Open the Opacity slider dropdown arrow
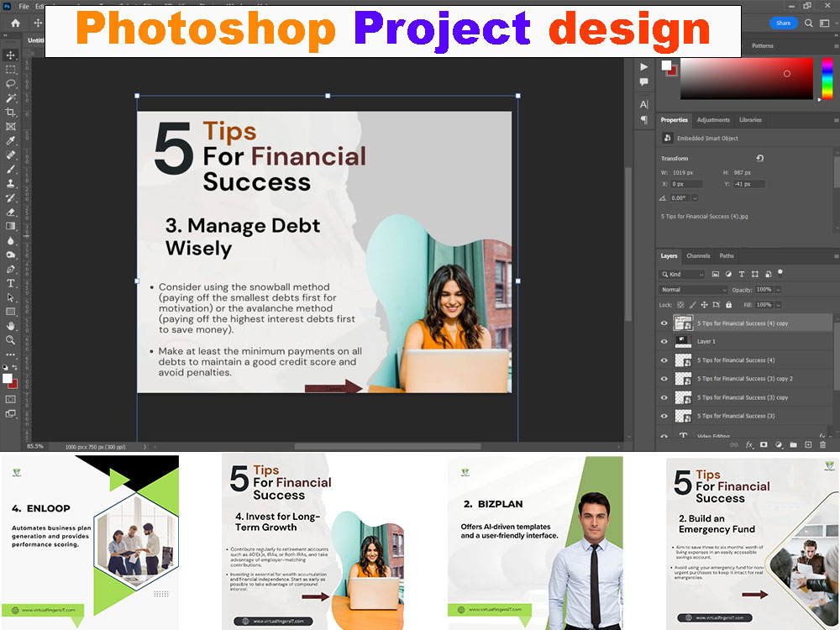 [779, 290]
